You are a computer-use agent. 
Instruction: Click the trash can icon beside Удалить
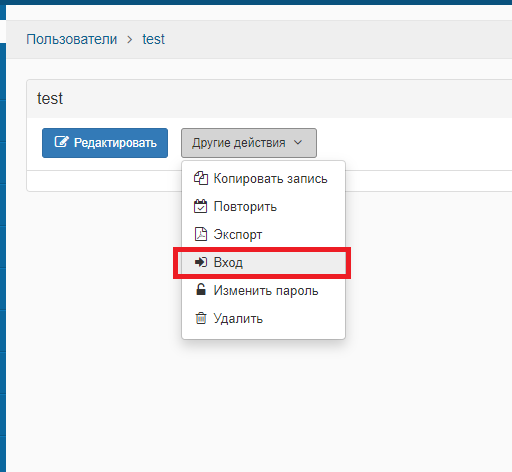(x=201, y=318)
